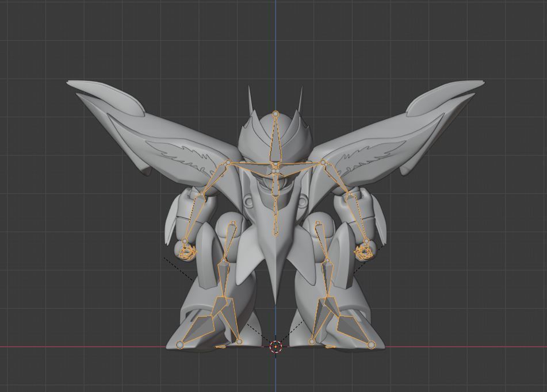Select the foot bone on the screen-left foot

[x=199, y=329]
